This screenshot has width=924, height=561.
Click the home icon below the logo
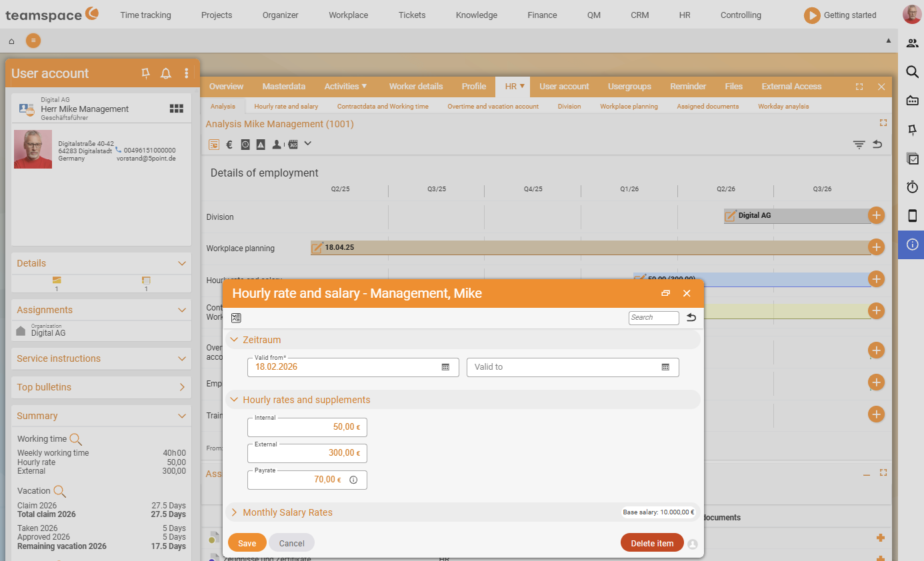(x=11, y=41)
